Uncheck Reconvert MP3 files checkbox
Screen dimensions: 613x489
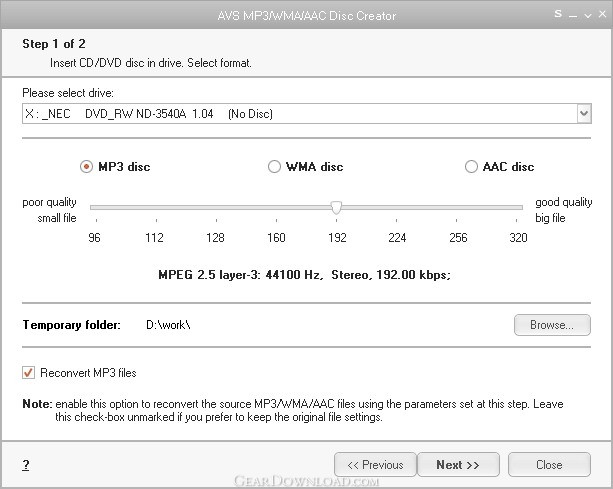(28, 373)
